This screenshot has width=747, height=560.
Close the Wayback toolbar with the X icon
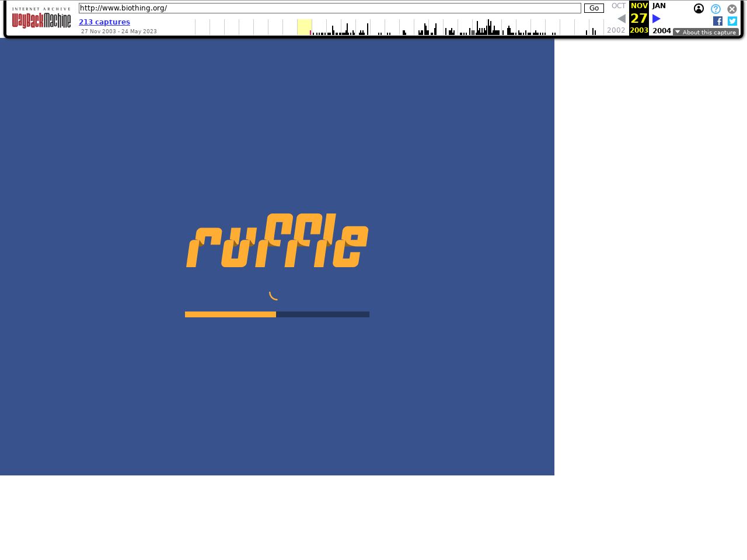point(732,9)
